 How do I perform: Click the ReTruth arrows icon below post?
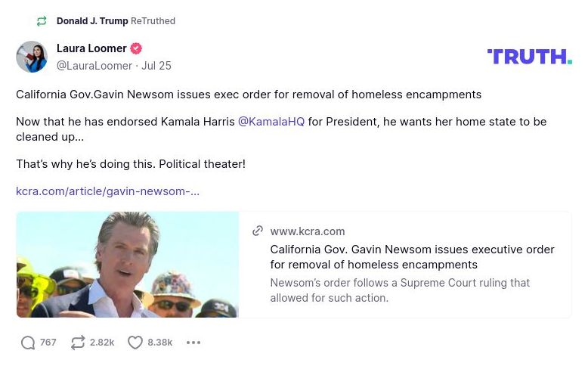[78, 343]
